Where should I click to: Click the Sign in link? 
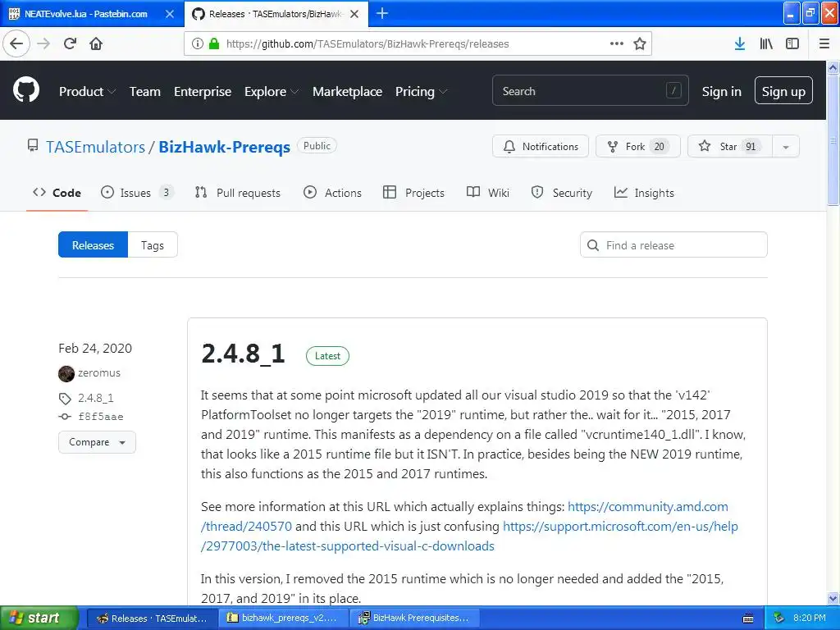(x=722, y=92)
